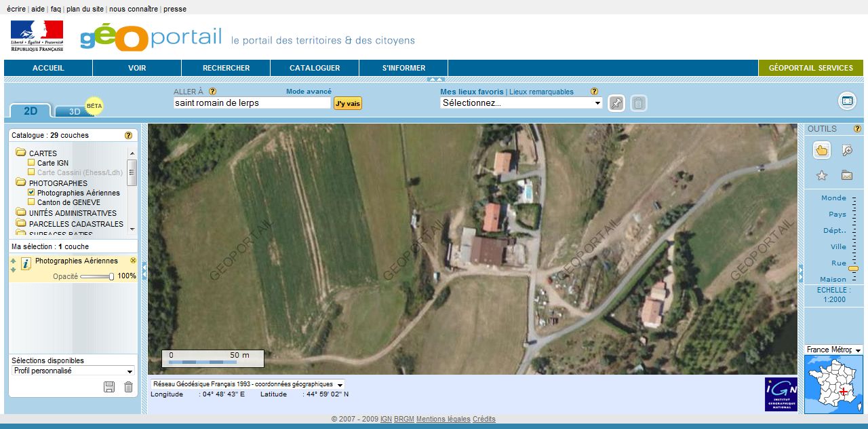Open the coordinate system dropdown

pyautogui.click(x=248, y=384)
